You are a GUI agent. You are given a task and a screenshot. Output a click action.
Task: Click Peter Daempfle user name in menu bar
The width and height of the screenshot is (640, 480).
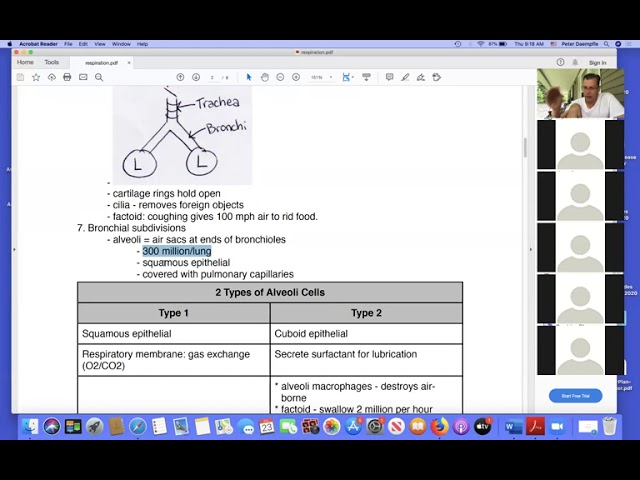(x=580, y=44)
